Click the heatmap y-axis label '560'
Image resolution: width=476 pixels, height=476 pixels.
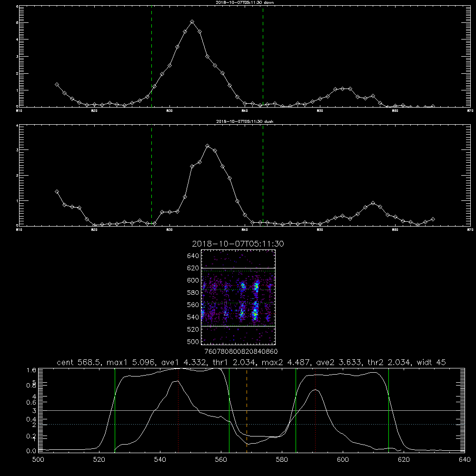[193, 305]
